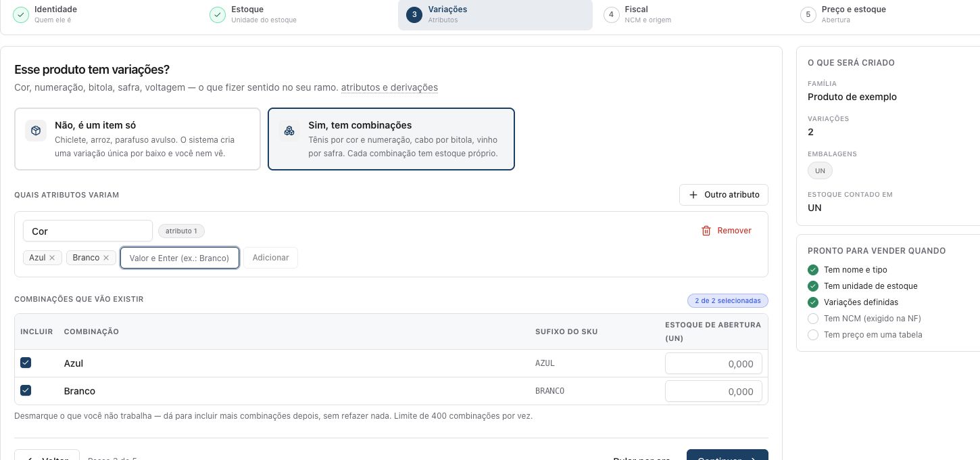Click the Adicionar value button
Viewport: 980px width, 460px height.
click(270, 258)
